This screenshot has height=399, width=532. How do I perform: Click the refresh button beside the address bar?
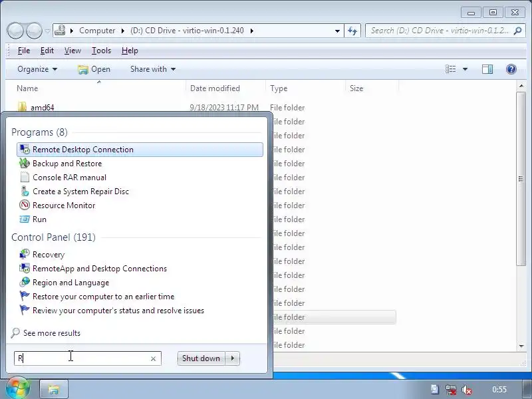click(x=352, y=31)
